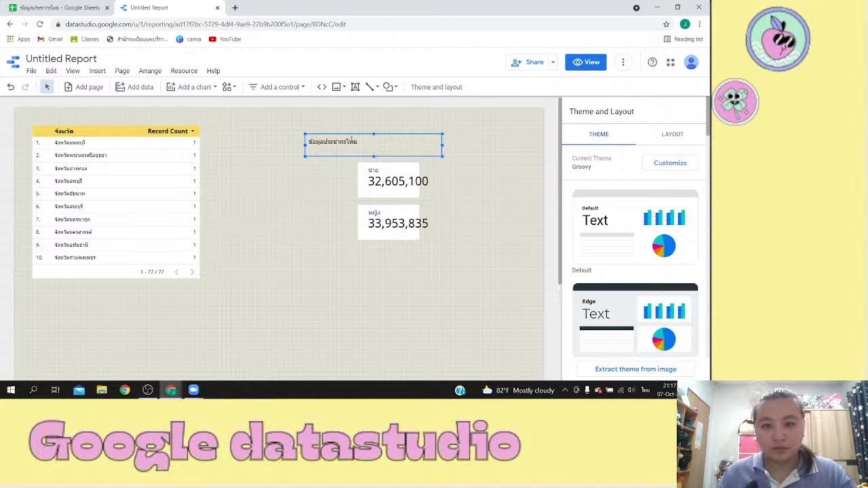The width and height of the screenshot is (868, 488).
Task: Select the 32,605,100 scorecard
Action: pos(389,180)
